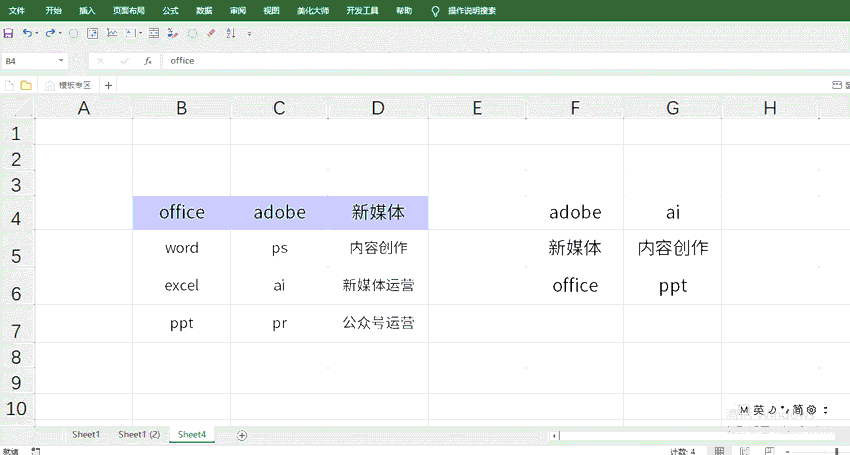
Task: Click the Save icon in quick access toolbar
Action: click(8, 34)
